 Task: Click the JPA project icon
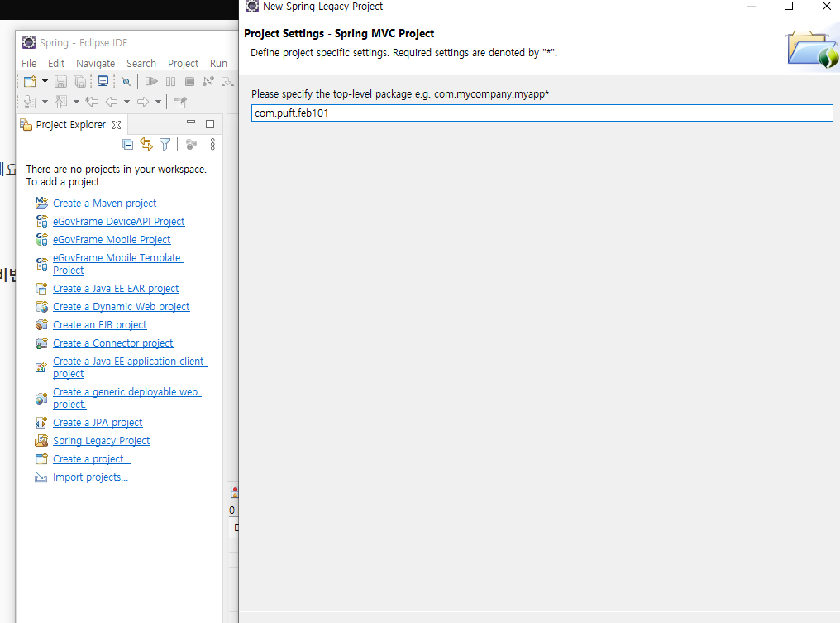pos(41,423)
